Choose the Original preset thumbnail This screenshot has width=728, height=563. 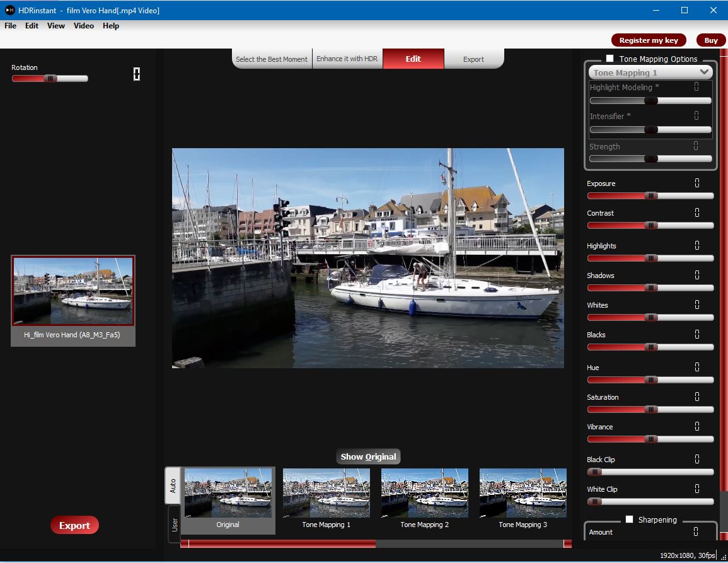(228, 493)
